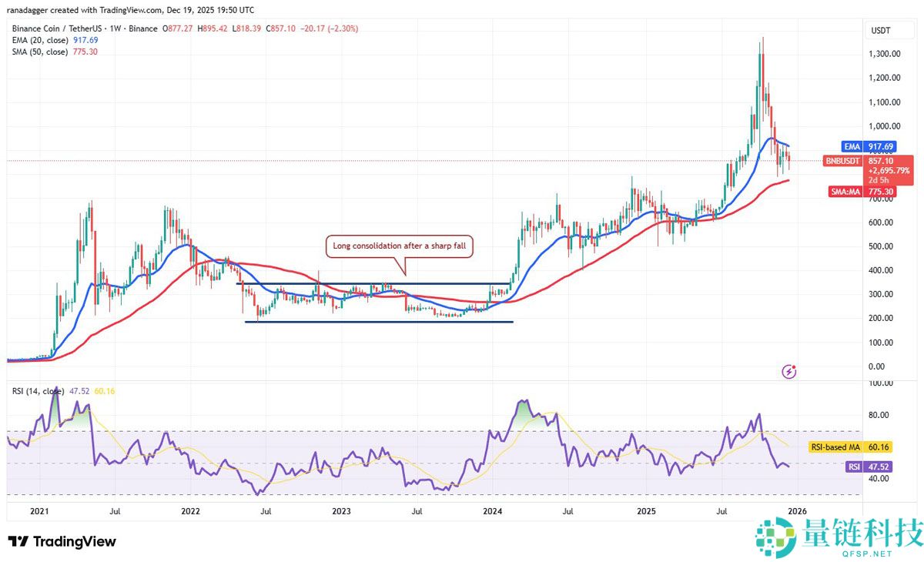The height and width of the screenshot is (562, 924).
Task: Click the TradingView logo
Action: pyautogui.click(x=62, y=542)
